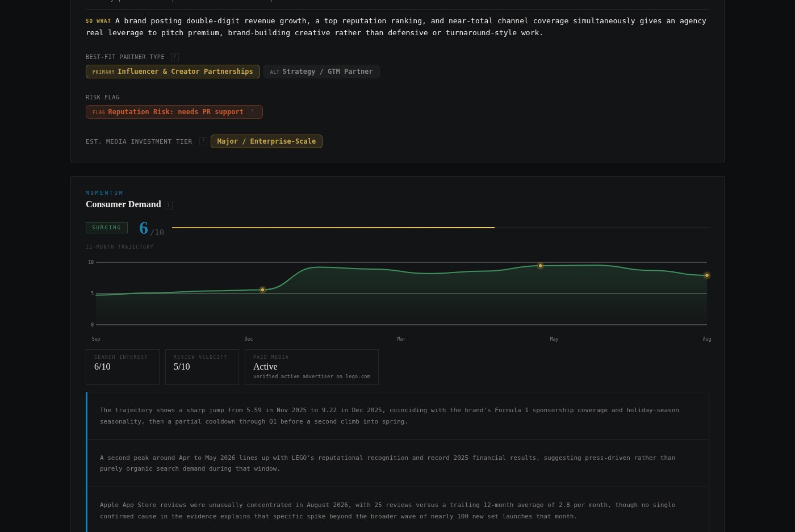Viewport: 795px width, 532px height.
Task: Click the Sep label on chart axis
Action: click(x=96, y=339)
